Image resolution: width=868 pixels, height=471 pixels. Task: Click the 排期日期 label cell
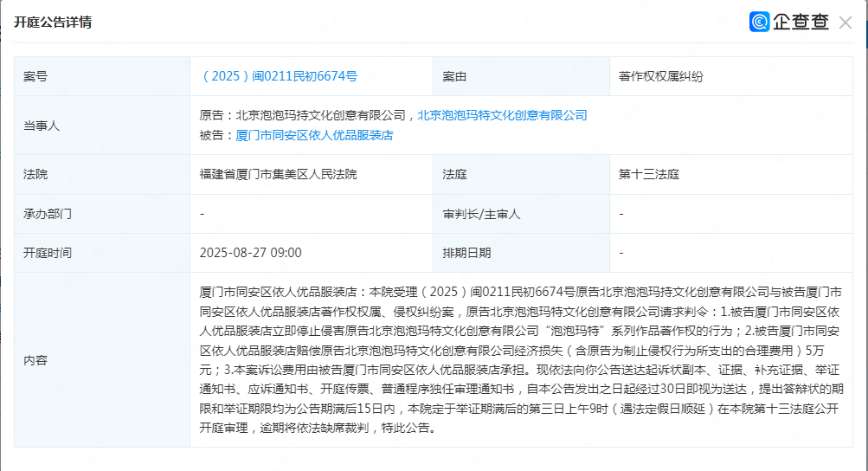521,253
